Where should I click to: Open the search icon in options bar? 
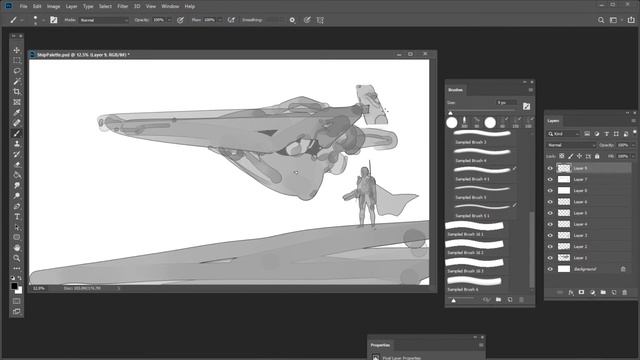[601, 20]
